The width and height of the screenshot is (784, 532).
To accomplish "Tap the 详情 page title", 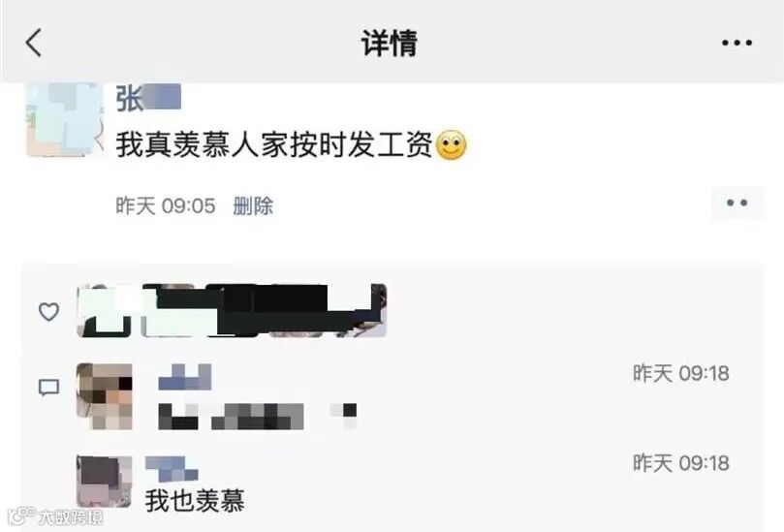I will tap(390, 43).
